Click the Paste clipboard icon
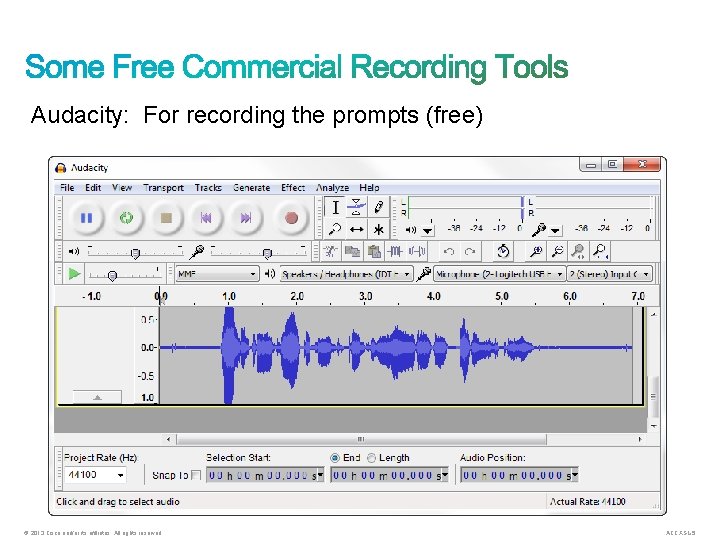Viewport: 720px width, 540px height. point(374,251)
